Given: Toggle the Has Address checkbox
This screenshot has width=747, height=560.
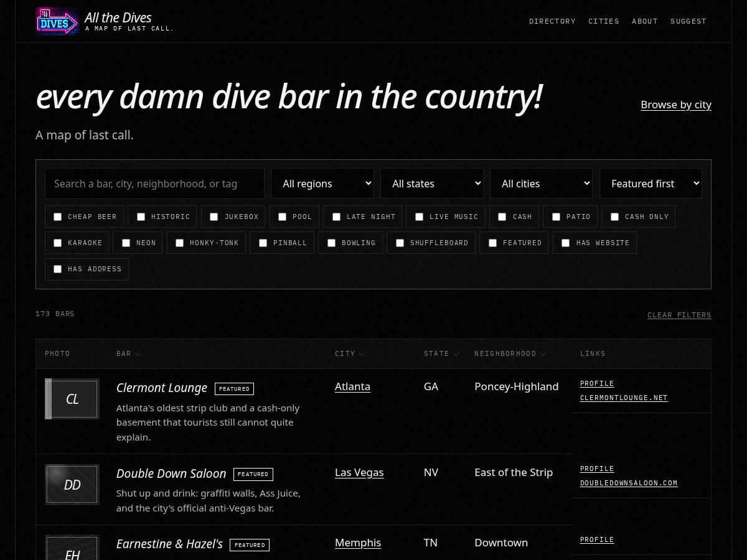Looking at the screenshot, I should pos(57,269).
